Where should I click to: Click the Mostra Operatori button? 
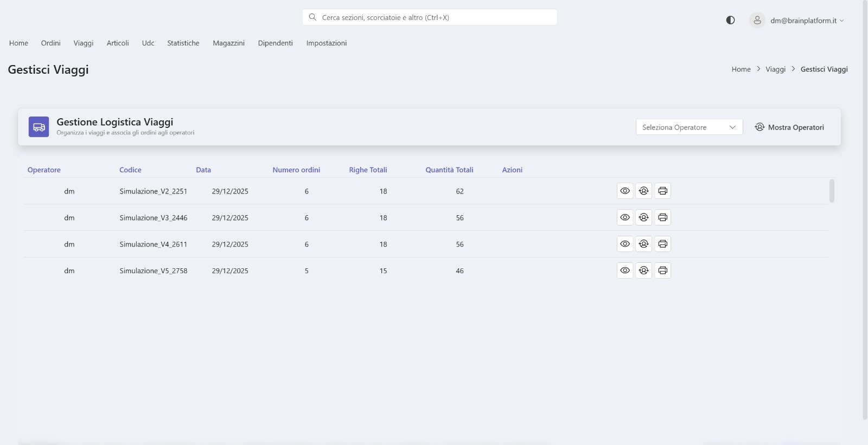coord(789,127)
